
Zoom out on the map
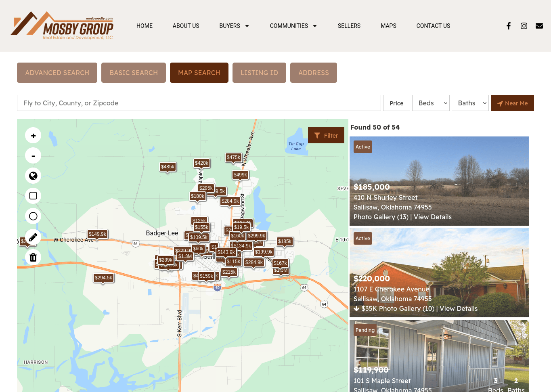click(33, 155)
